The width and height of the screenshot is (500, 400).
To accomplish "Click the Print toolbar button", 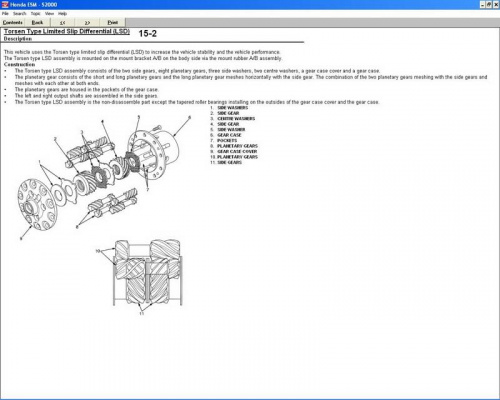I will pyautogui.click(x=113, y=22).
